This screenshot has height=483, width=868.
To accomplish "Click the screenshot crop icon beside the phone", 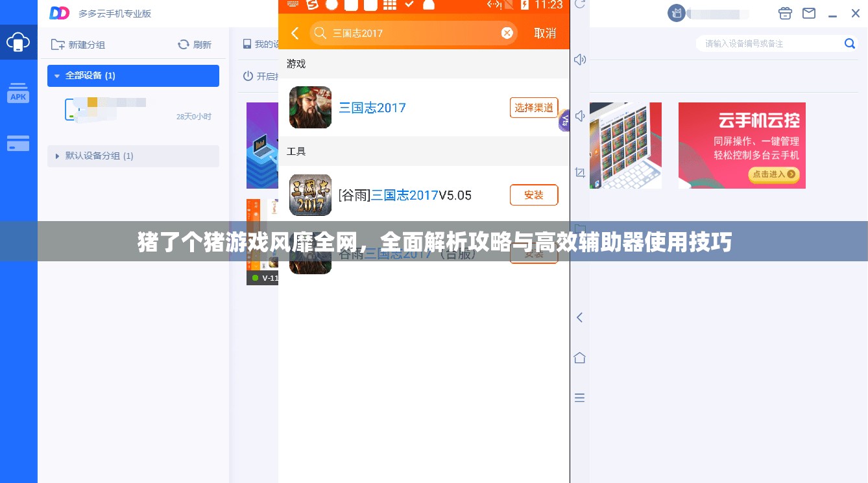I will (579, 172).
